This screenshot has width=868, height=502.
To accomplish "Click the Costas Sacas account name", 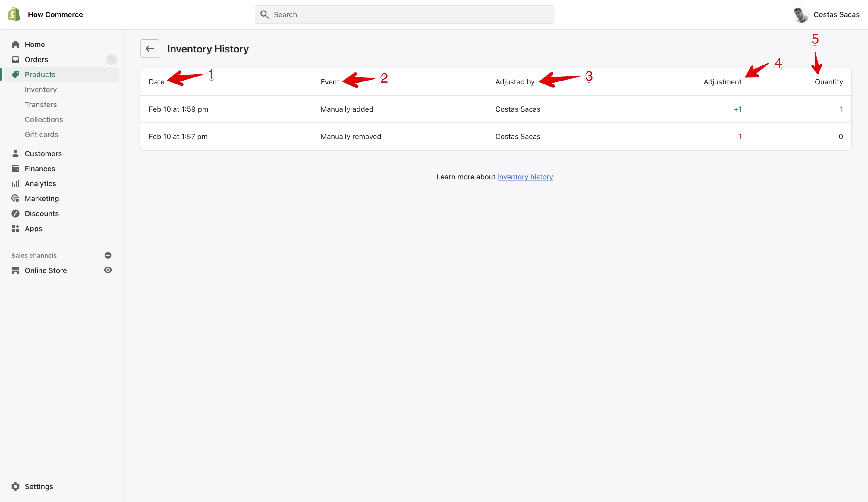I will pyautogui.click(x=836, y=14).
